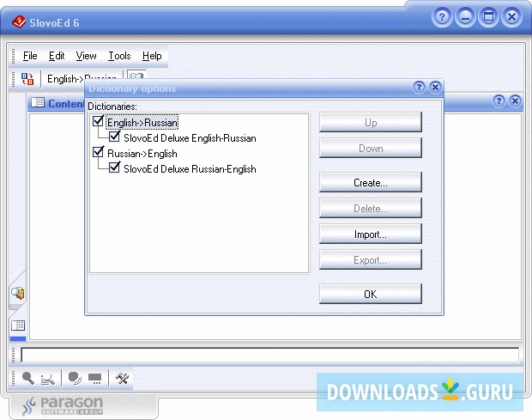
Task: Click the search word input field
Action: pos(269,355)
